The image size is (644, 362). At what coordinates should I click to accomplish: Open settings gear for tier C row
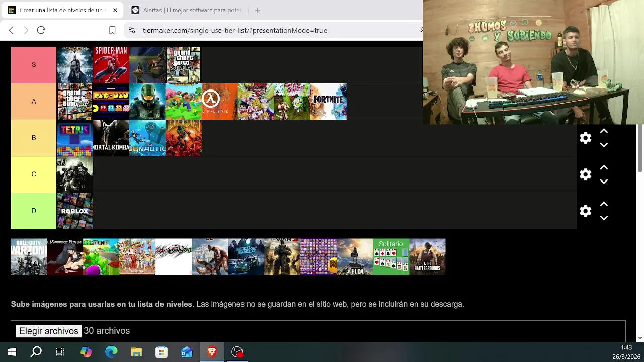pos(585,175)
